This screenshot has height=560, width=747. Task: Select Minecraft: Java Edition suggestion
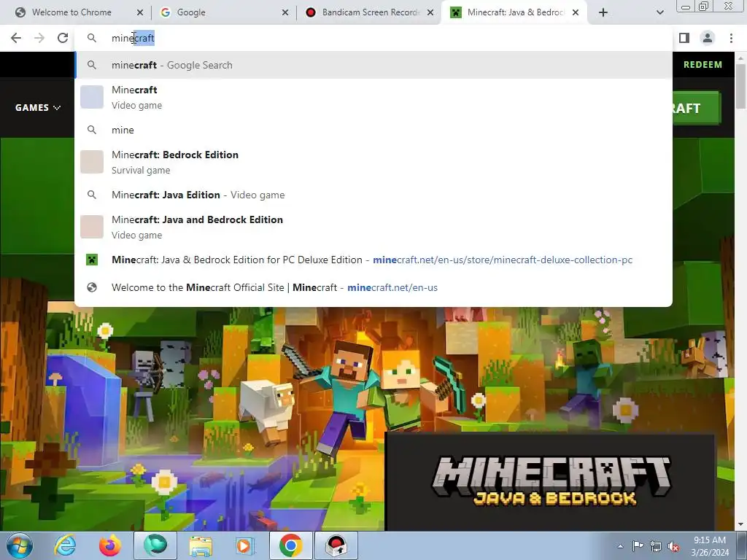373,195
